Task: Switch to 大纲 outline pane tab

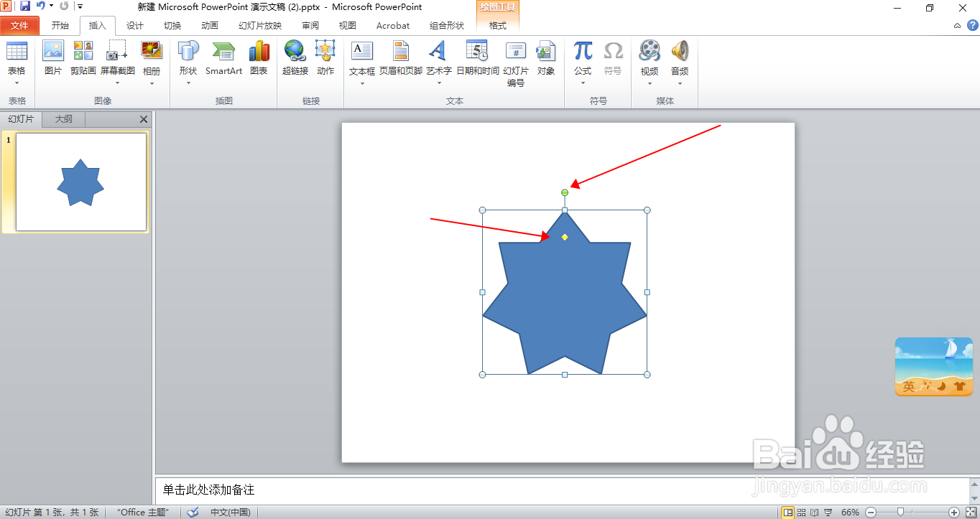Action: pyautogui.click(x=64, y=119)
